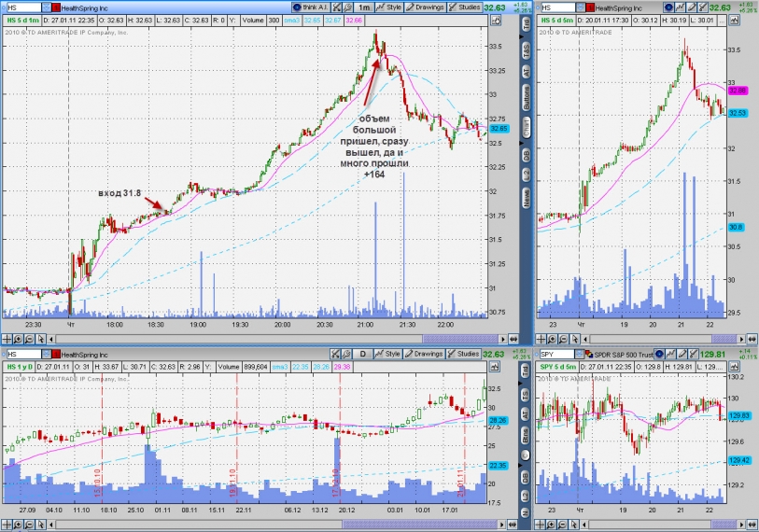Expand symbol dropdown in bottom-left HS chart

point(46,355)
